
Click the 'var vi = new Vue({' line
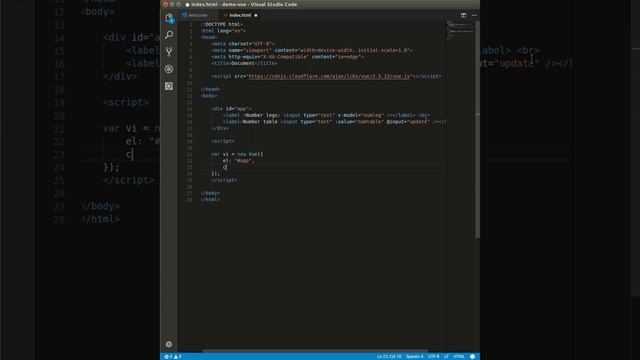click(237, 154)
